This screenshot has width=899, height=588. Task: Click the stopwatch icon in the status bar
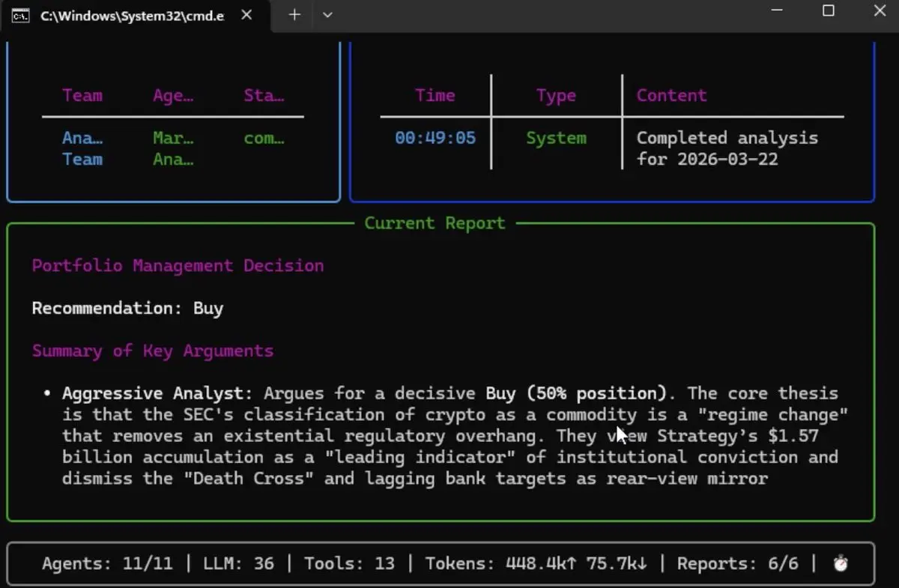(841, 564)
